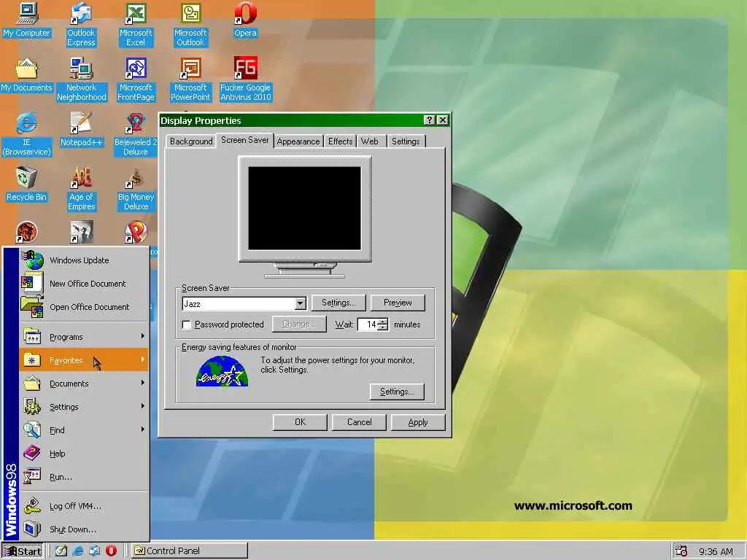
Task: Select the Microsoft PowerPoint desktop icon
Action: click(x=190, y=79)
